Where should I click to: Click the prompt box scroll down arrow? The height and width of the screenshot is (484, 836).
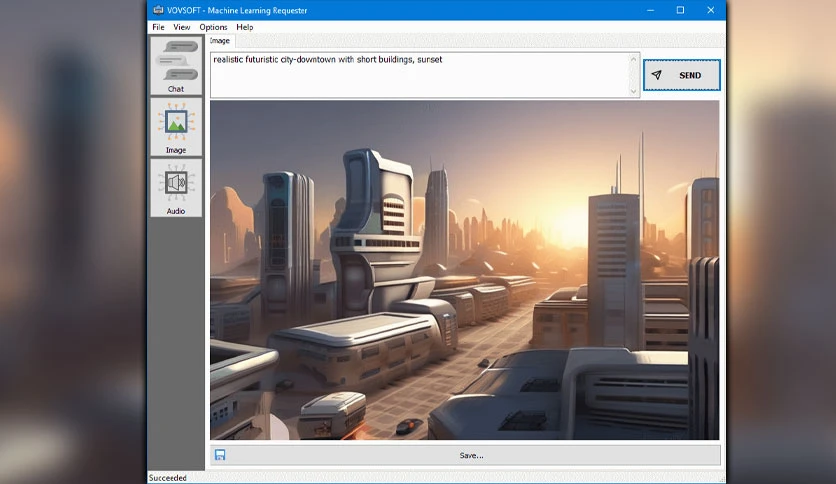[633, 91]
